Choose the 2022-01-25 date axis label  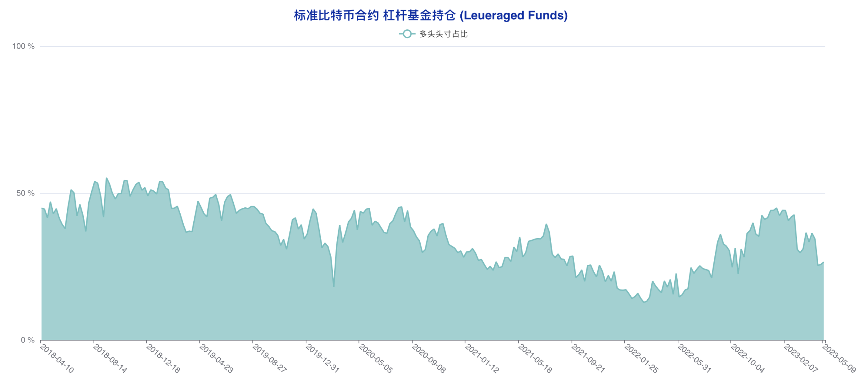coord(641,359)
